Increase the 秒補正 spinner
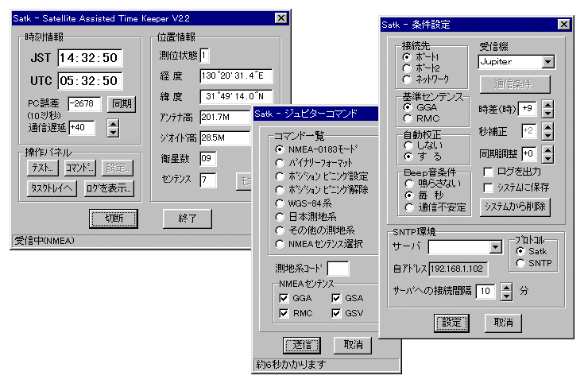The height and width of the screenshot is (387, 588). (x=548, y=127)
